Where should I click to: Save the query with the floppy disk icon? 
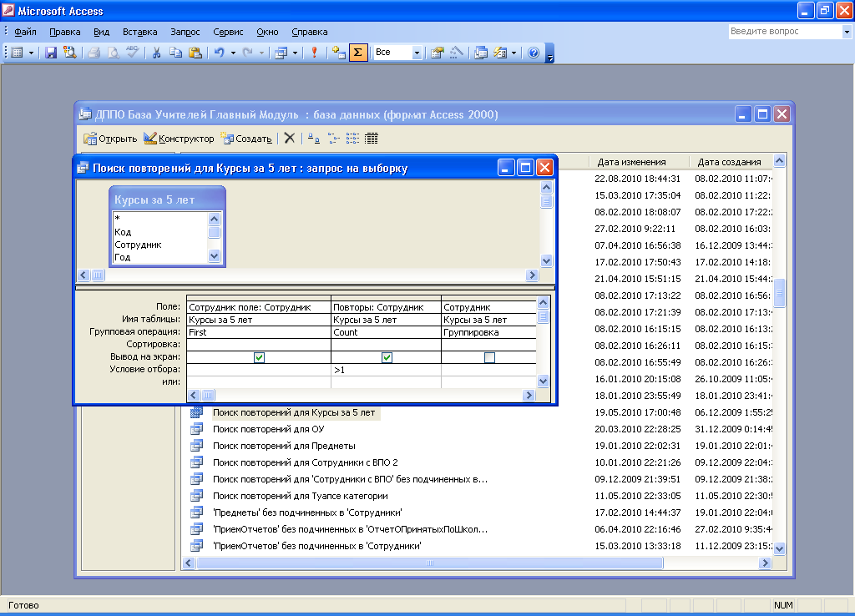[51, 53]
